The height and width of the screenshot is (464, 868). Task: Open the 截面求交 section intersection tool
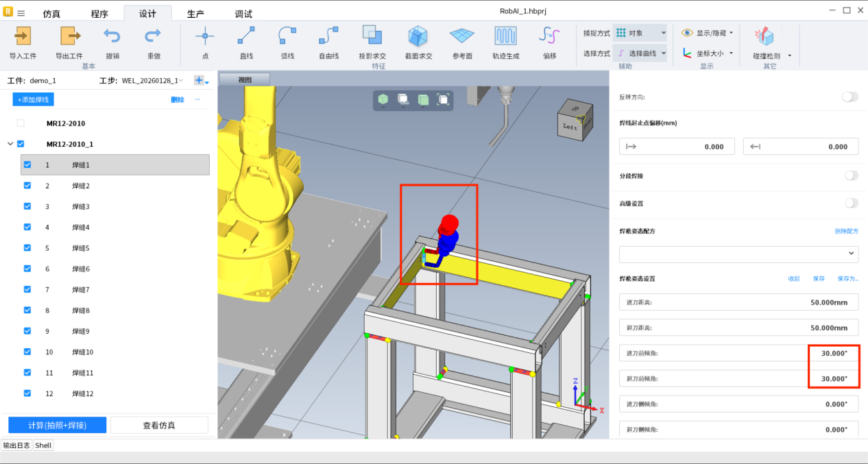[418, 36]
